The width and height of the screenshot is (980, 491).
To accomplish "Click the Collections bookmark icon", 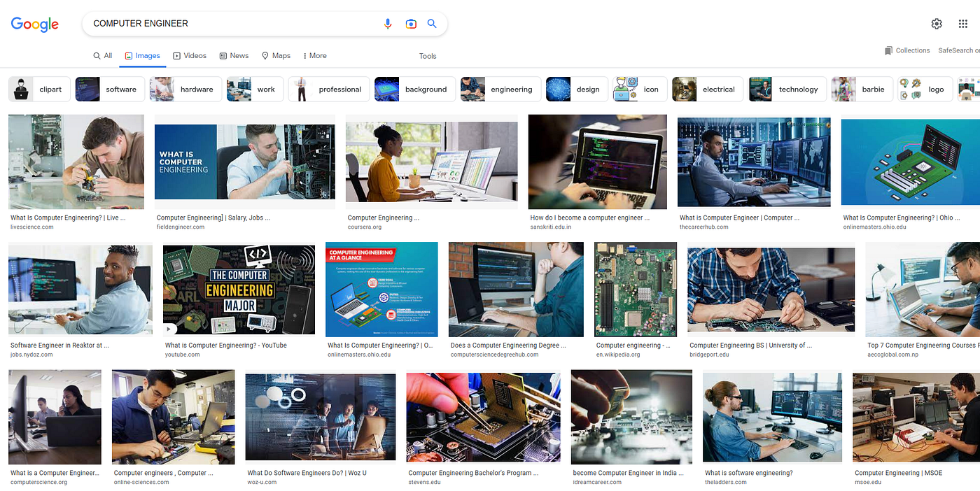I will tap(888, 50).
